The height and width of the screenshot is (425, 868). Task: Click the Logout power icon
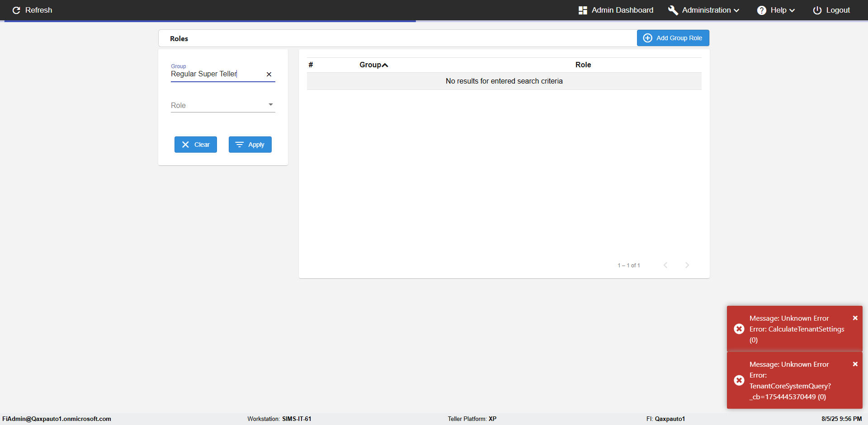(817, 10)
